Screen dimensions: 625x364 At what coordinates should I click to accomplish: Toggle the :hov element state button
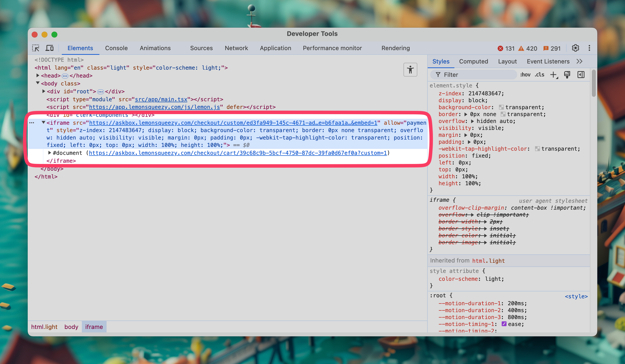pyautogui.click(x=525, y=75)
